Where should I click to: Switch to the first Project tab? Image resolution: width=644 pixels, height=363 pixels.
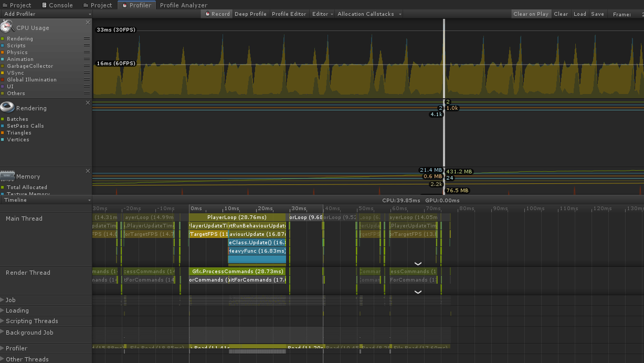(18, 5)
